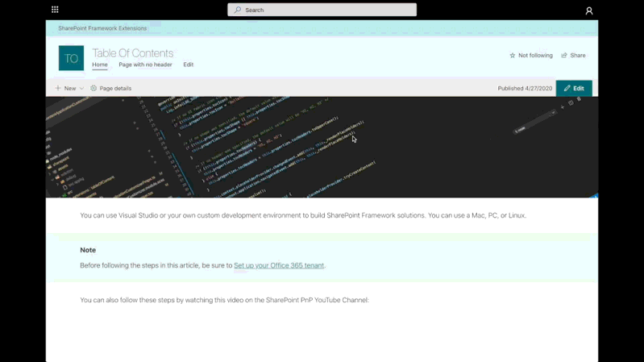The width and height of the screenshot is (644, 362).
Task: Click the SharePoint PnP YouTube Channel sentence
Action: pyautogui.click(x=224, y=300)
